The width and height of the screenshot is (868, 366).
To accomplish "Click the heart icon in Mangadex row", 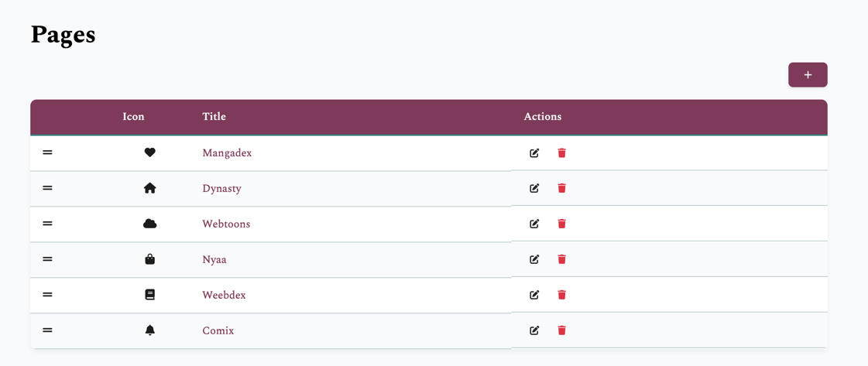I will [150, 152].
